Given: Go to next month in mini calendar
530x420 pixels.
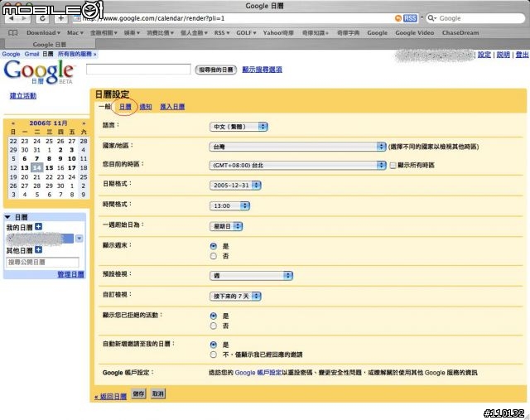Looking at the screenshot, I should [84, 123].
